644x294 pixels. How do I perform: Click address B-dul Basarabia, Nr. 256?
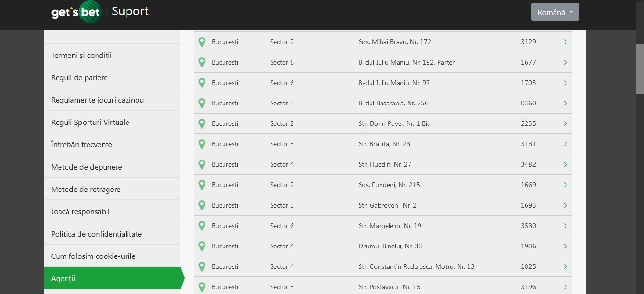pyautogui.click(x=393, y=103)
